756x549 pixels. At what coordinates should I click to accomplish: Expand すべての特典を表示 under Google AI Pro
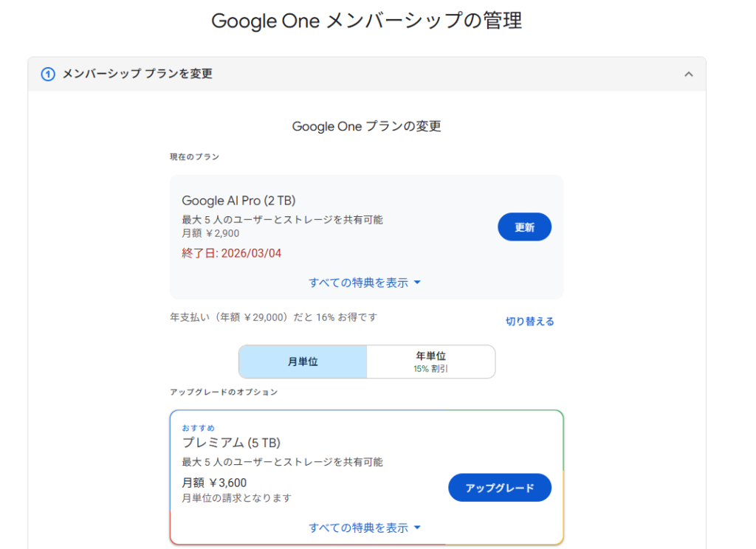358,283
